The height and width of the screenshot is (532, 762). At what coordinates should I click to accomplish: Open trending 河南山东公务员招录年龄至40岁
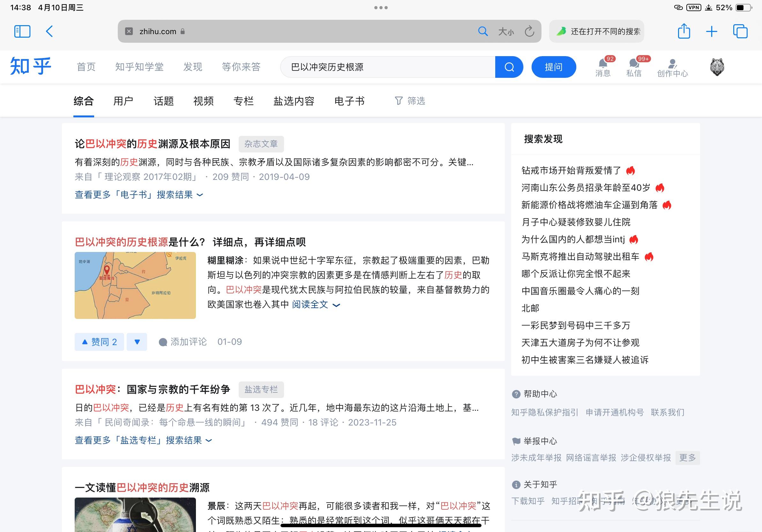pyautogui.click(x=586, y=188)
